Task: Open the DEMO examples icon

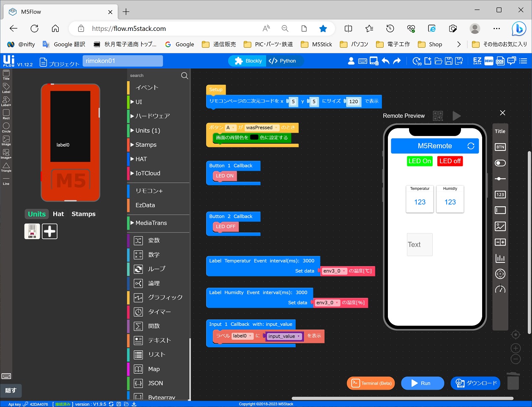Action: [488, 61]
